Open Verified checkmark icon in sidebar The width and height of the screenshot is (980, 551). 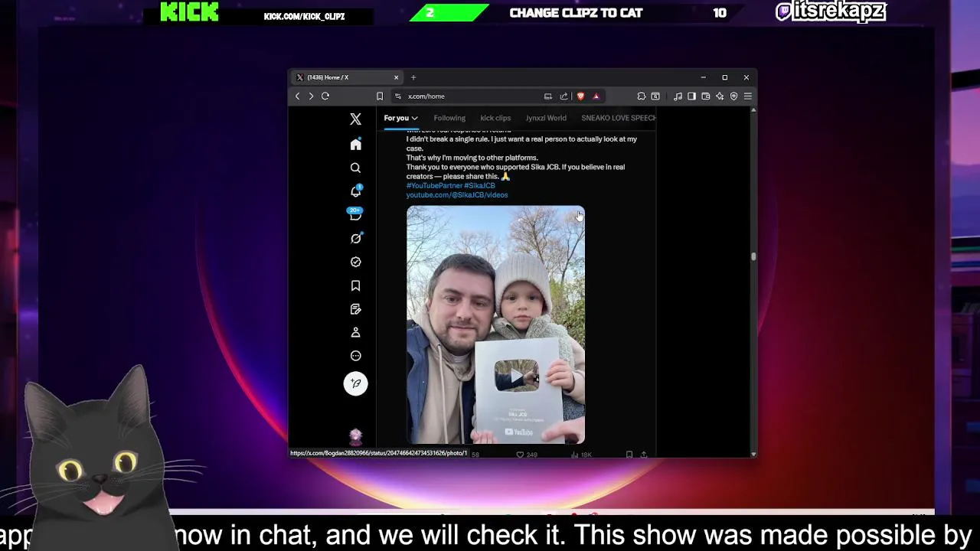click(355, 262)
